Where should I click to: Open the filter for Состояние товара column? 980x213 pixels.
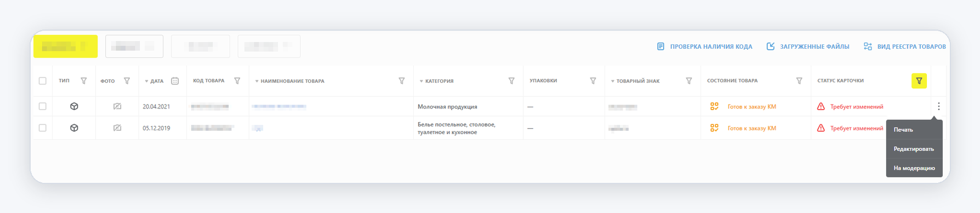(x=799, y=81)
